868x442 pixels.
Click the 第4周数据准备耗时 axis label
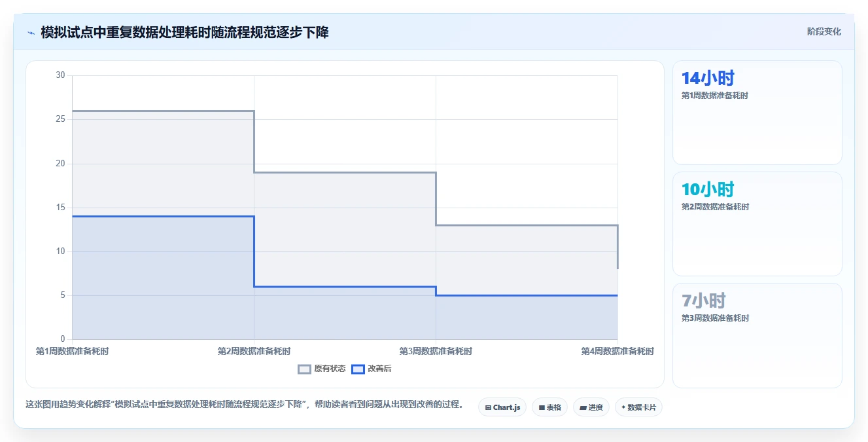click(617, 351)
